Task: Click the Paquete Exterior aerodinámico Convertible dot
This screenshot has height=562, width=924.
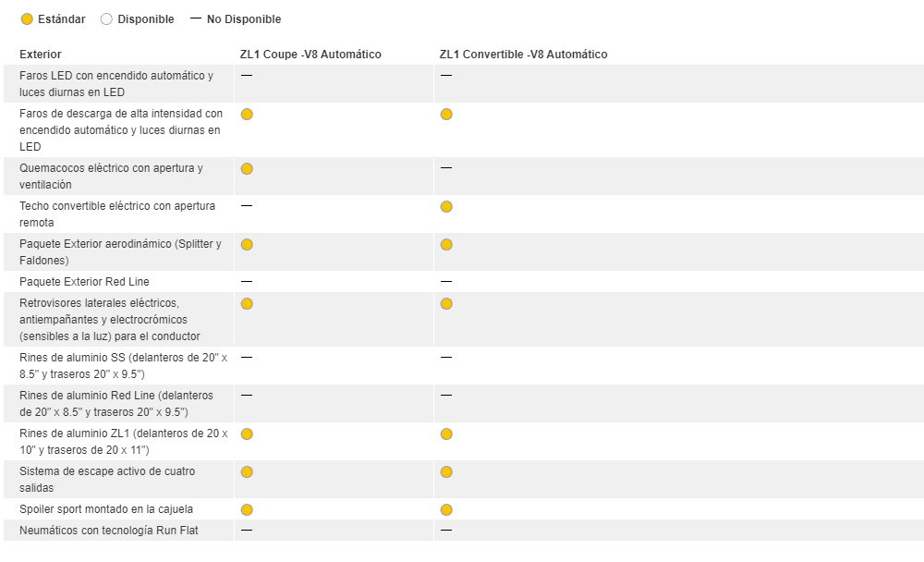Action: [x=446, y=245]
